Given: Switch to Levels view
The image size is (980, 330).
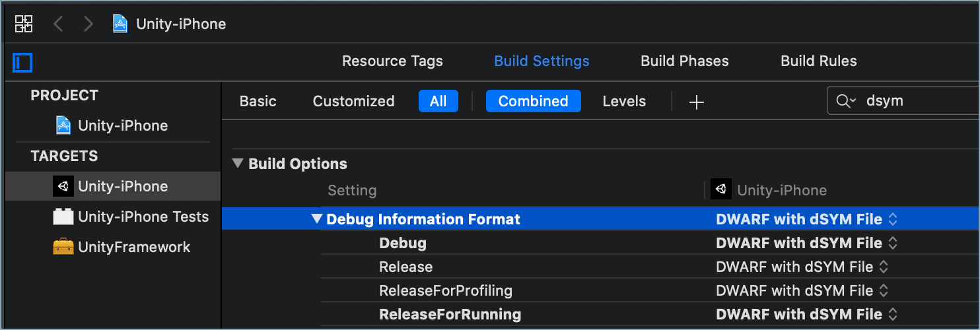Looking at the screenshot, I should pos(624,101).
